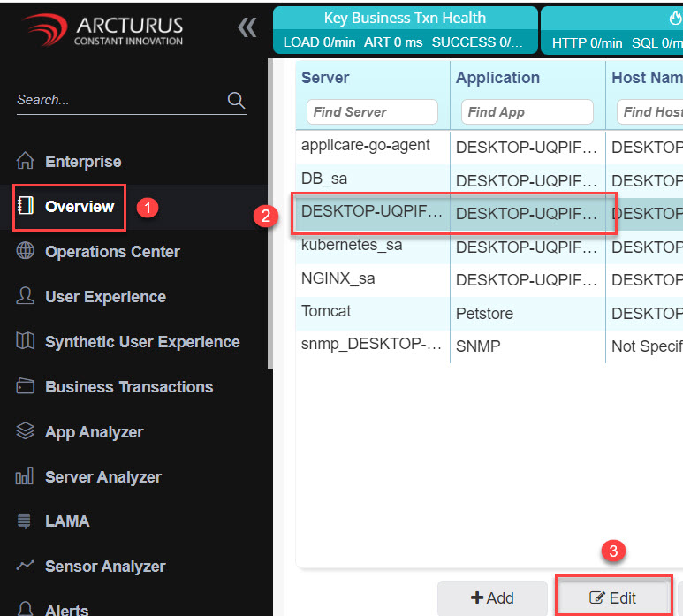Image resolution: width=683 pixels, height=616 pixels.
Task: Sort by the Host Name column header
Action: click(648, 78)
